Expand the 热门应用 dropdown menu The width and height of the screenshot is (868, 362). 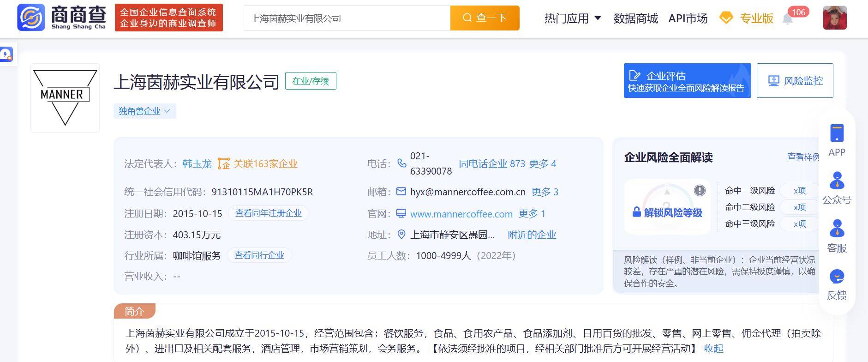pos(573,18)
